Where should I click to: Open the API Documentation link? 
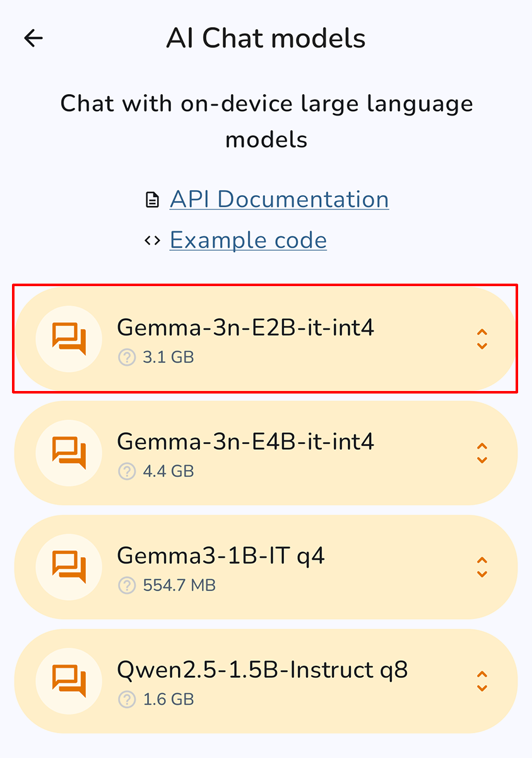(x=279, y=200)
